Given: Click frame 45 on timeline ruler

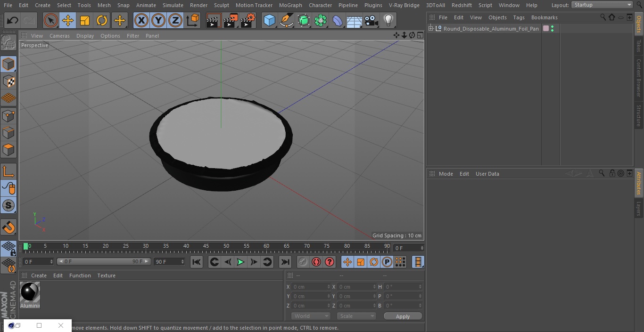Looking at the screenshot, I should [206, 246].
